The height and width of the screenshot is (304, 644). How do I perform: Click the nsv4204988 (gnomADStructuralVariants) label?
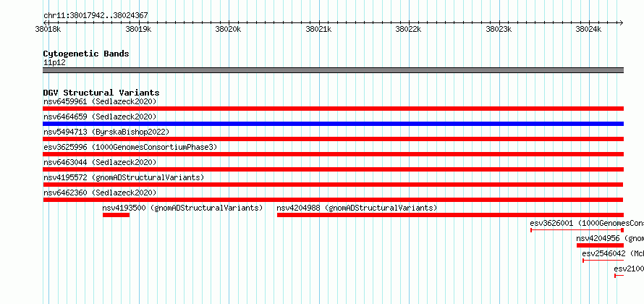[x=357, y=208]
